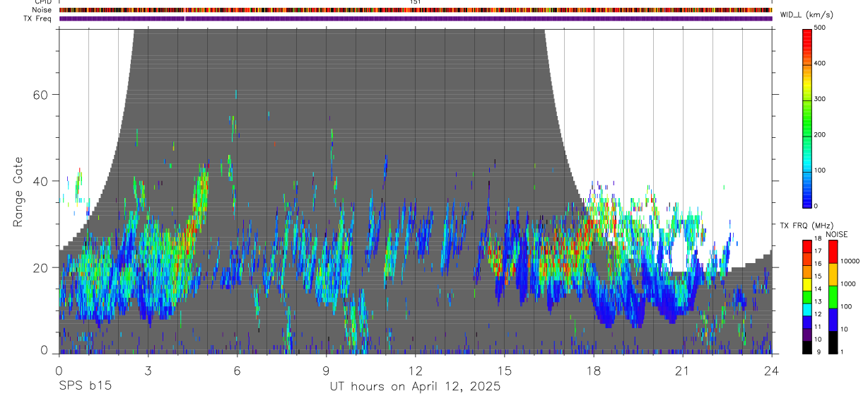
Task: Click the 'UT hours on April 12, 2025' label
Action: 415,387
